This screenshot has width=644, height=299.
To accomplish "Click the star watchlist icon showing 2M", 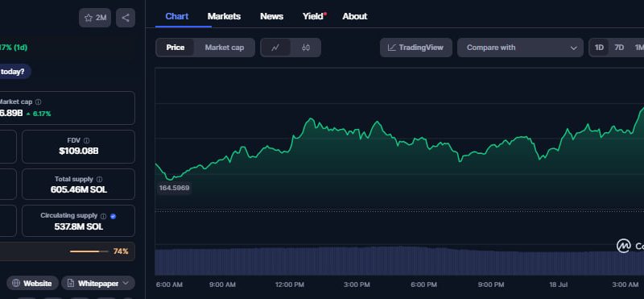I will pos(95,18).
